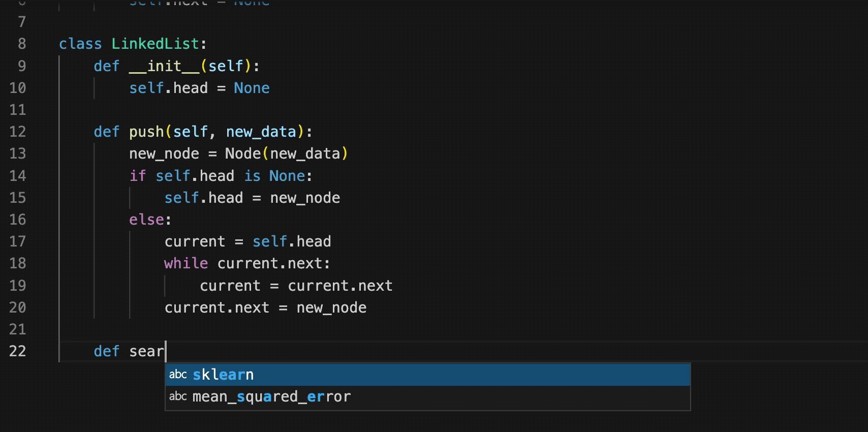Click the "class" keyword on line 8
Image resolution: width=868 pixels, height=432 pixels.
click(80, 44)
